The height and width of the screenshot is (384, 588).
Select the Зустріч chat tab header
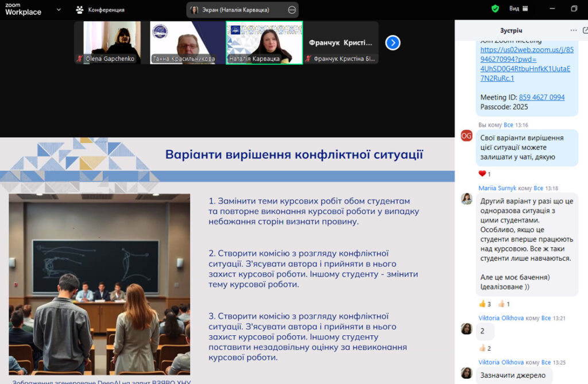tap(511, 30)
